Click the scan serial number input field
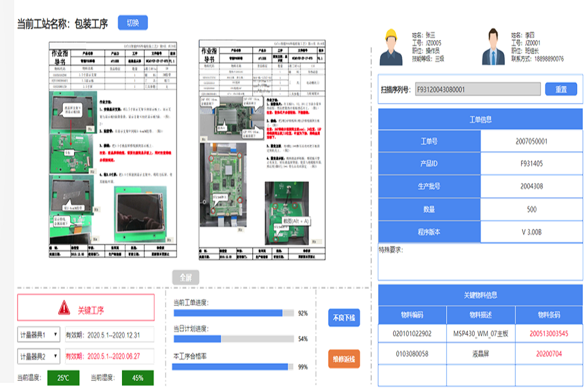This screenshot has height=392, width=588. [477, 89]
